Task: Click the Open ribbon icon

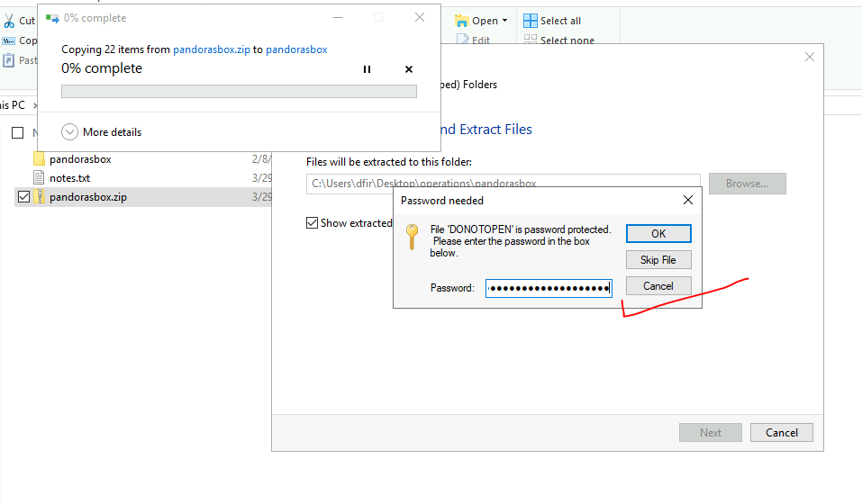Action: [462, 21]
